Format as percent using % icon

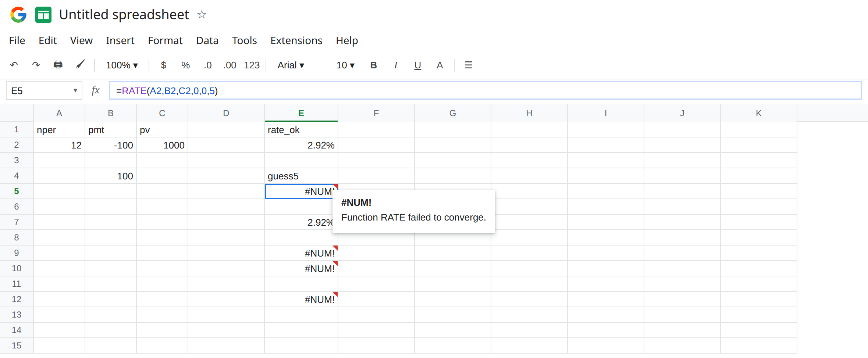(185, 65)
